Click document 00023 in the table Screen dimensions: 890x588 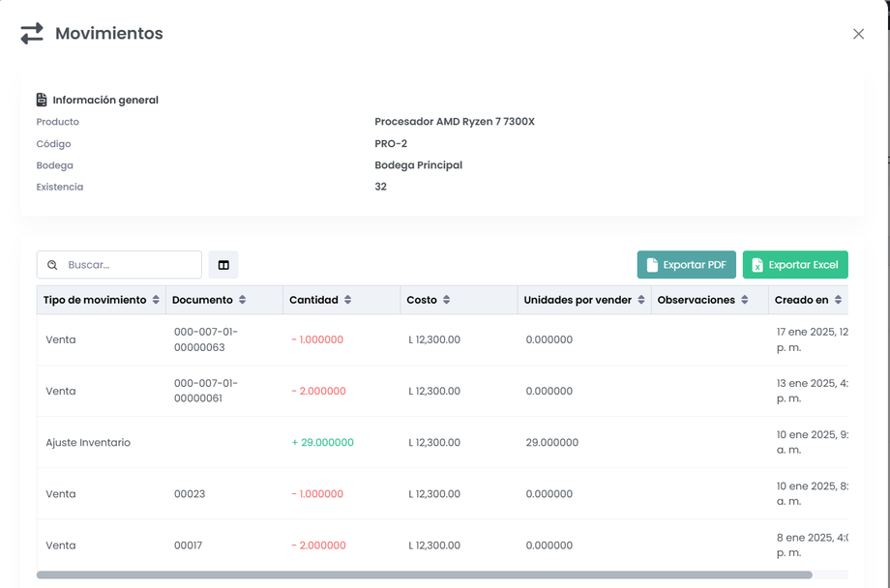point(190,494)
